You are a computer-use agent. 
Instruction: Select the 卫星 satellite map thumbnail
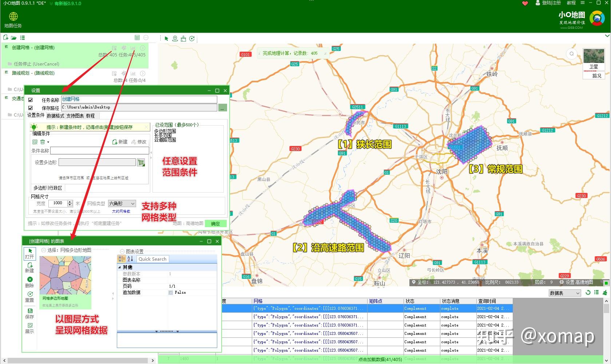pyautogui.click(x=594, y=59)
